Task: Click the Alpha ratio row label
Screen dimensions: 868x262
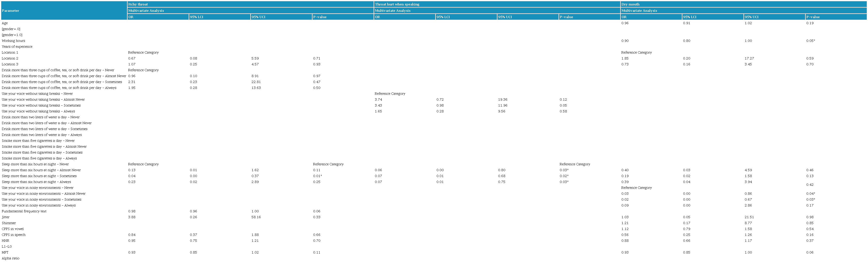Action: pos(11,258)
